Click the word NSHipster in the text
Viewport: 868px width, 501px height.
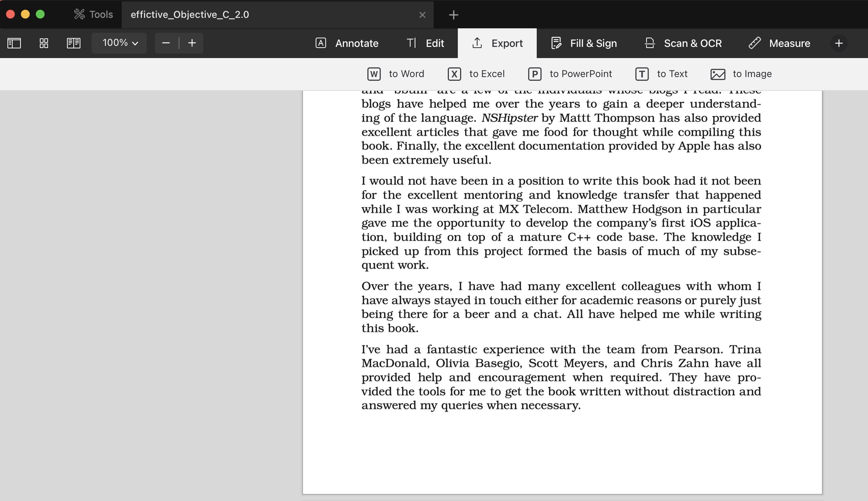509,118
